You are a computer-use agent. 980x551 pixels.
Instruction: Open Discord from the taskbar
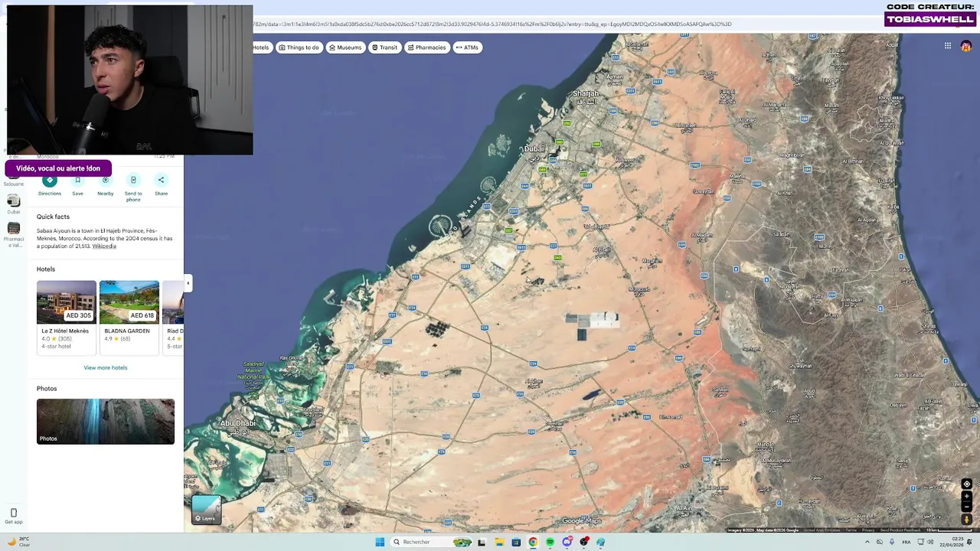tap(567, 542)
